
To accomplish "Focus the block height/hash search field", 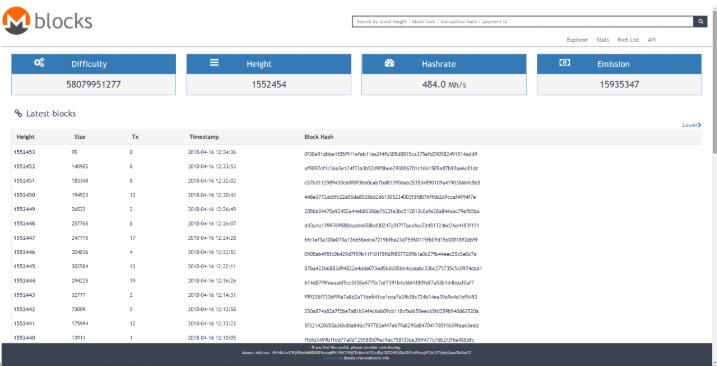I will (523, 22).
